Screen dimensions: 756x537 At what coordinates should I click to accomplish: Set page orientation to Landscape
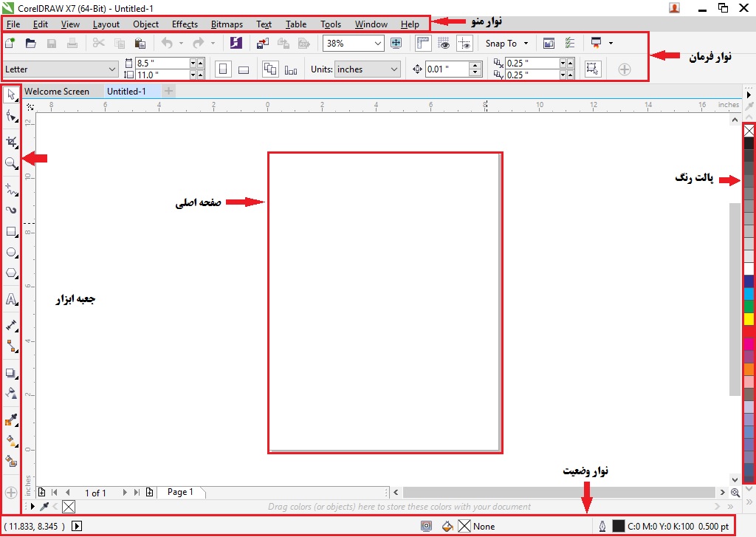244,69
